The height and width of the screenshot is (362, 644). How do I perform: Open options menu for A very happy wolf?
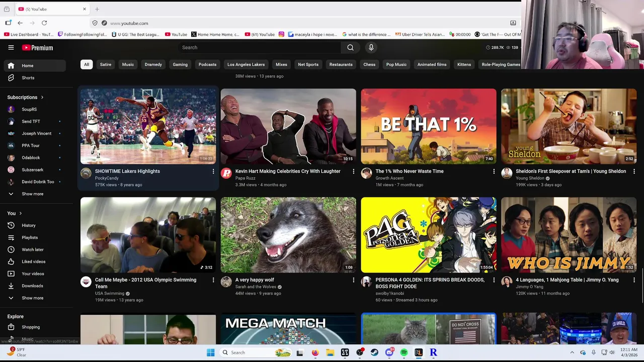[353, 280]
